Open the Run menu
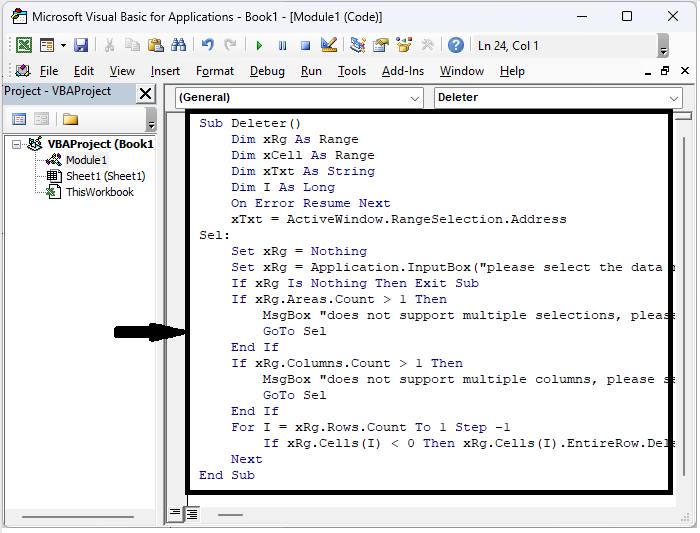700x533 pixels. [x=311, y=71]
